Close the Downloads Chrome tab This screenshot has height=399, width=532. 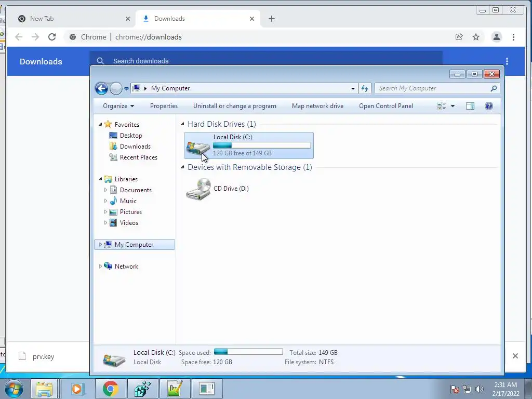252,19
